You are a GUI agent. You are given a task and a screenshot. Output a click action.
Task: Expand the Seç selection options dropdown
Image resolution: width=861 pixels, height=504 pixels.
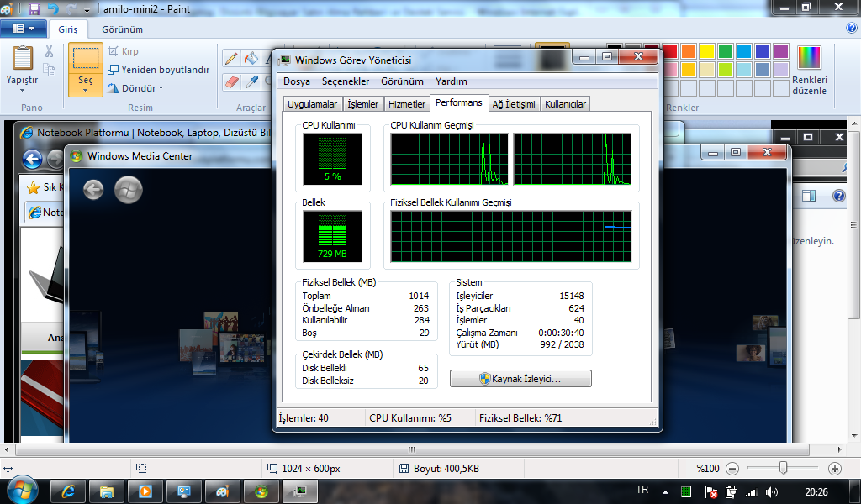click(x=86, y=85)
